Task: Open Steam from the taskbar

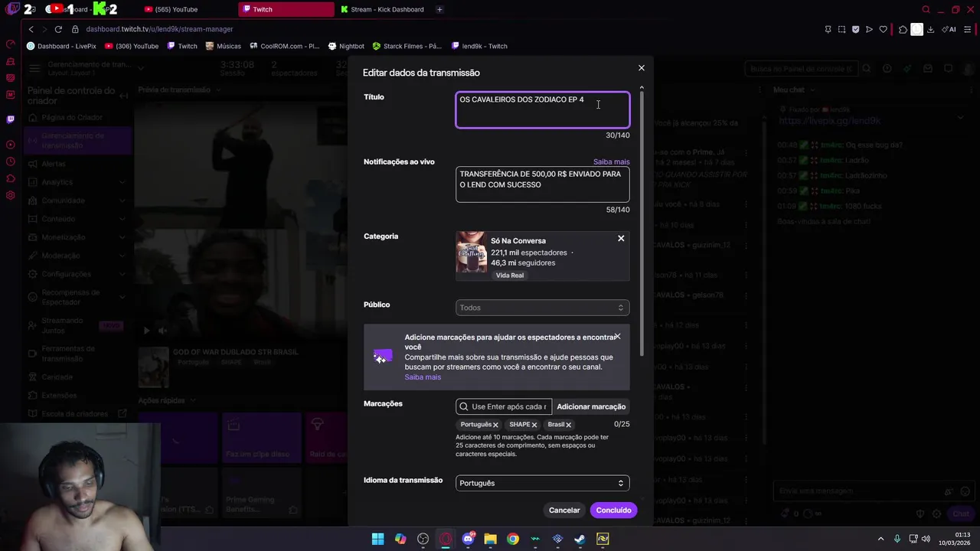Action: (x=580, y=539)
